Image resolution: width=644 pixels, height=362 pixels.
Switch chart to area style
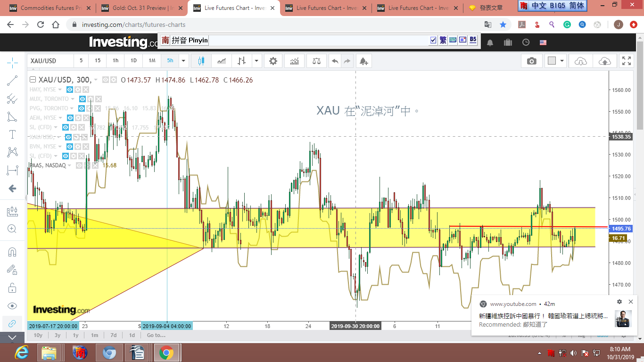pyautogui.click(x=221, y=61)
